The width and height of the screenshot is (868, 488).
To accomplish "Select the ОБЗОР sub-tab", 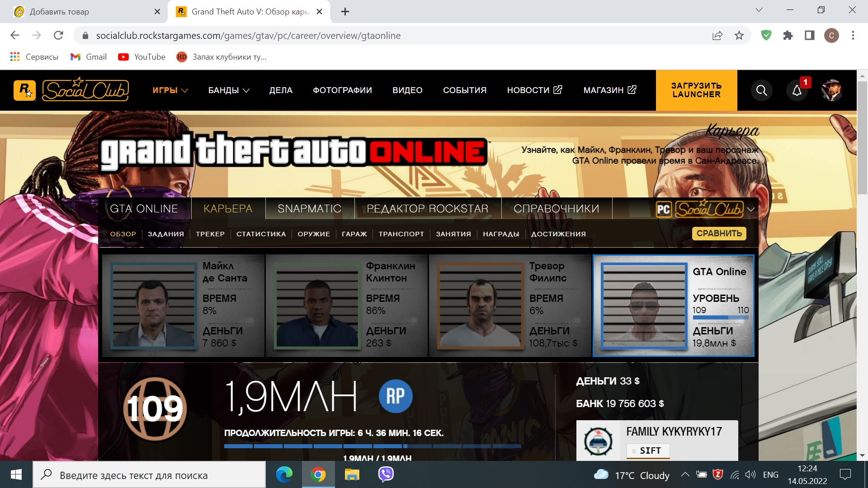I will coord(123,234).
